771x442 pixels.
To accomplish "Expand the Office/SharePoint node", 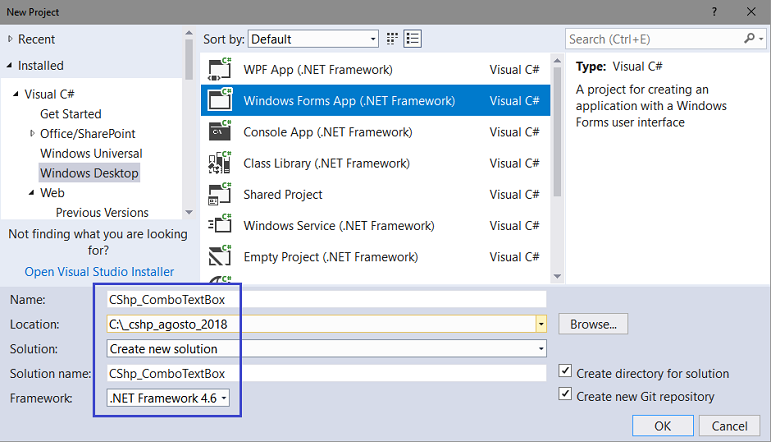I will tap(32, 133).
